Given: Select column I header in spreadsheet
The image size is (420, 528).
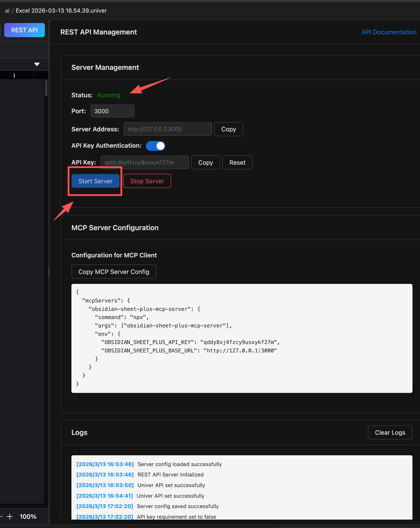Looking at the screenshot, I should click(x=14, y=75).
